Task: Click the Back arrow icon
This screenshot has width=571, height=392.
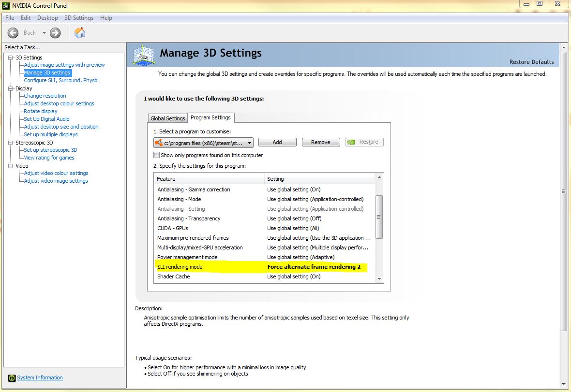Action: 13,33
